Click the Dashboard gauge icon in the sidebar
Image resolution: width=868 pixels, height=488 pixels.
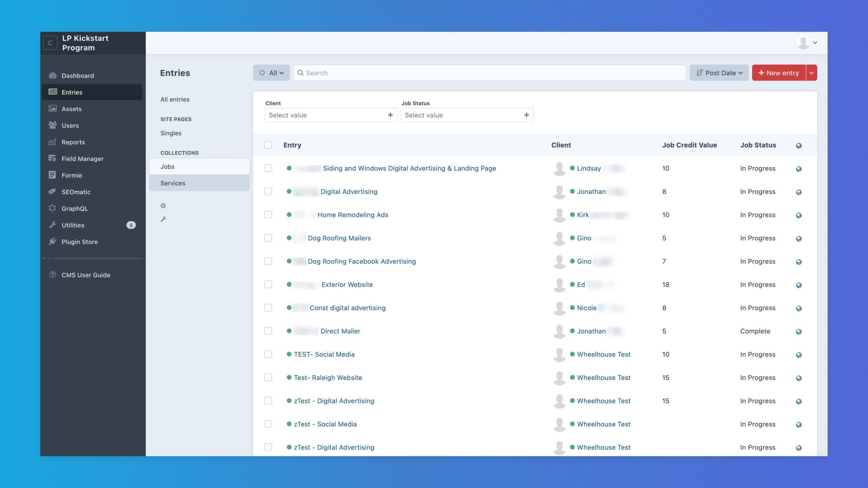tap(53, 75)
